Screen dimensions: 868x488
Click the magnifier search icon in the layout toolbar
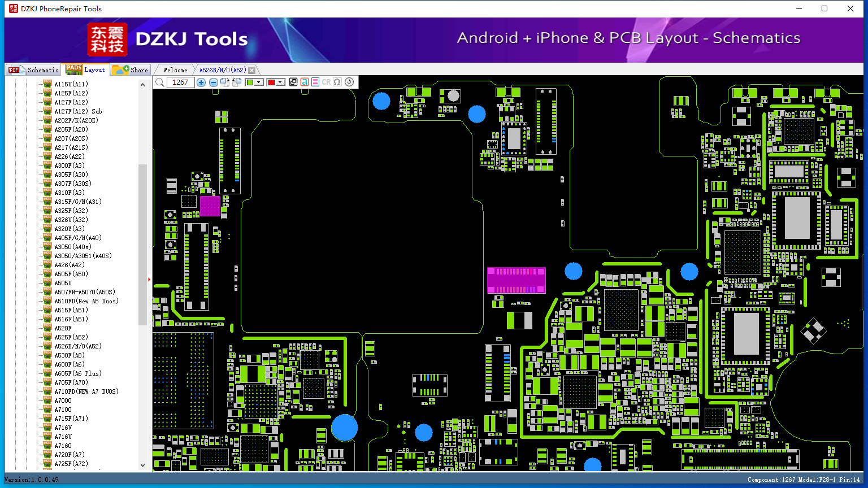point(160,82)
